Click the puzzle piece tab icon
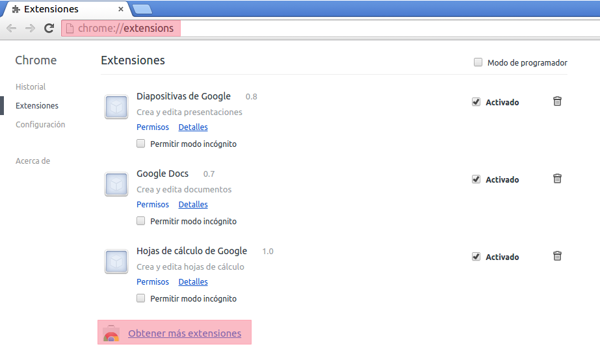 pyautogui.click(x=16, y=9)
